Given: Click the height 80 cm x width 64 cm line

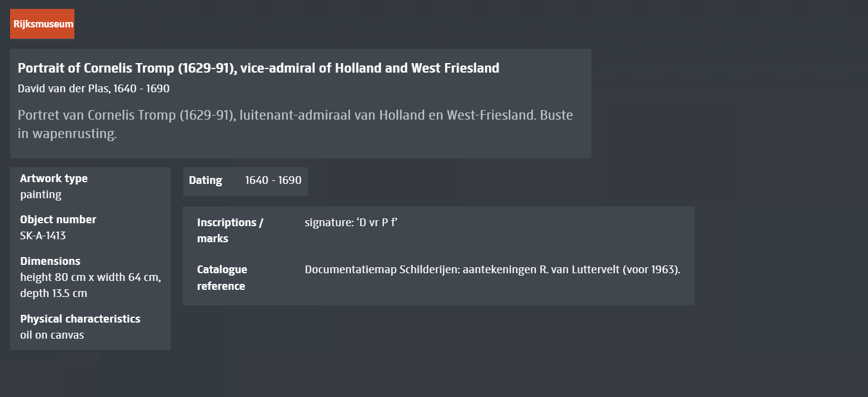Looking at the screenshot, I should point(90,277).
